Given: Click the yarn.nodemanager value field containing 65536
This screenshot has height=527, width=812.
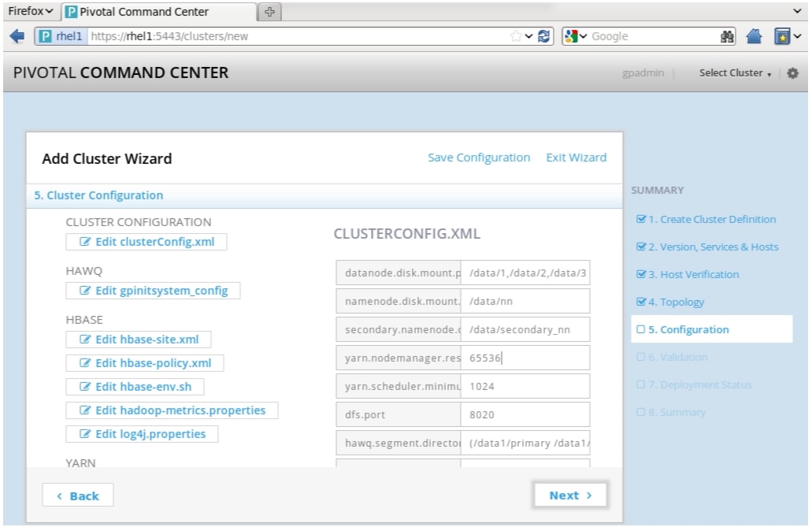Looking at the screenshot, I should (x=525, y=358).
